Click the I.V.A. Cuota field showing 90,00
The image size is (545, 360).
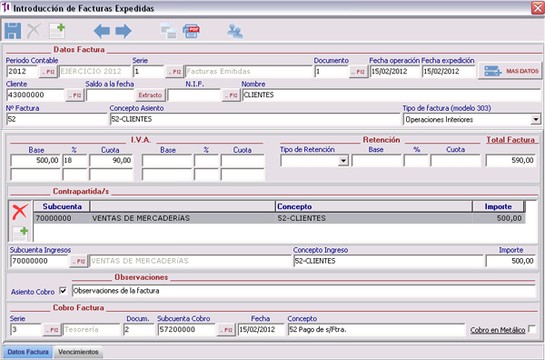[111, 161]
